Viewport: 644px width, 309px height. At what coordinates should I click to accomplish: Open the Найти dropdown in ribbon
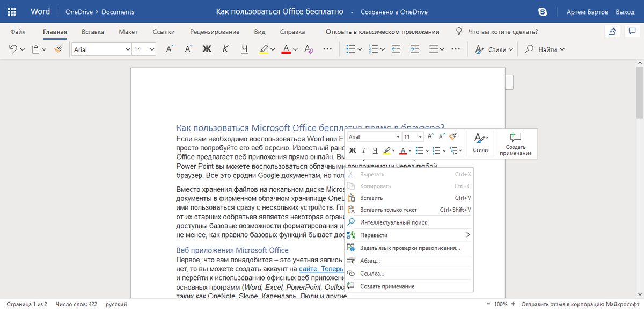[x=545, y=49]
